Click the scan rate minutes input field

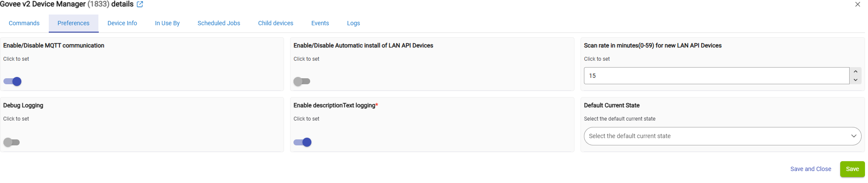coord(716,76)
